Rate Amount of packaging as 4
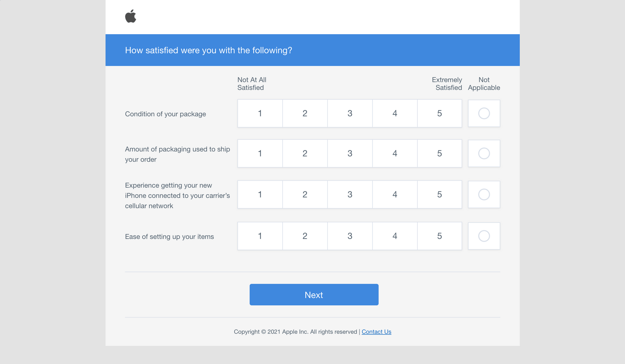 (x=395, y=153)
